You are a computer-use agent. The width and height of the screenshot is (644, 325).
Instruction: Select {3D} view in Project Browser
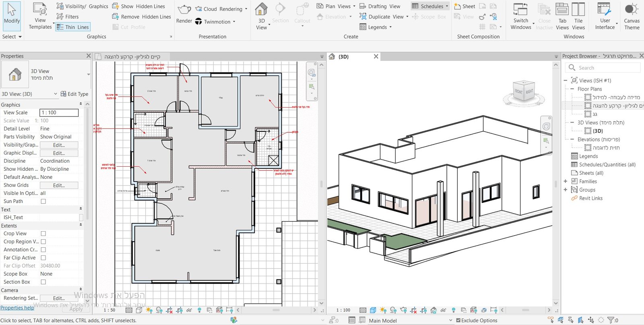coord(598,131)
